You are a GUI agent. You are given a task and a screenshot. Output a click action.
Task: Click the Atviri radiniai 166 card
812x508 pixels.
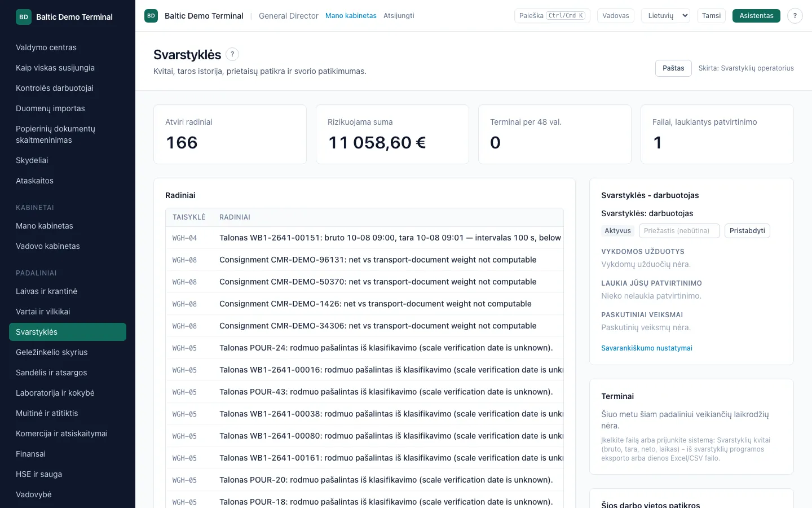point(230,134)
